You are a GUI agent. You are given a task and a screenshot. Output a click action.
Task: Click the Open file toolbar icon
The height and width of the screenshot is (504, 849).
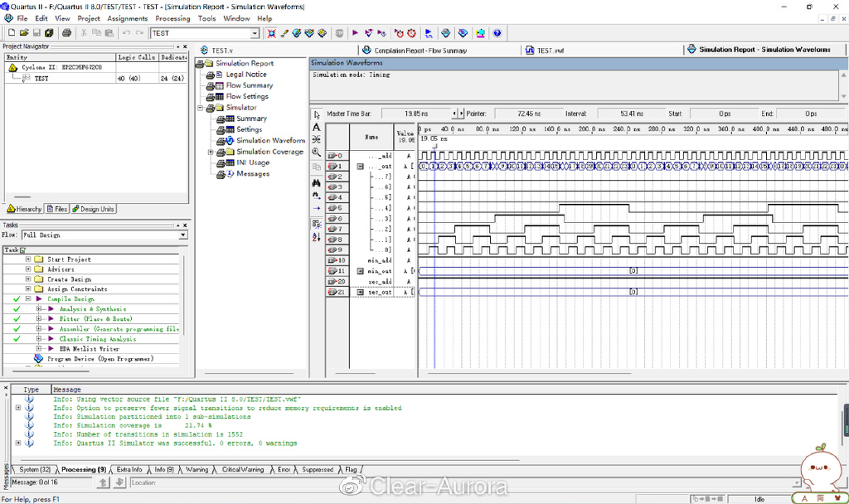point(24,33)
